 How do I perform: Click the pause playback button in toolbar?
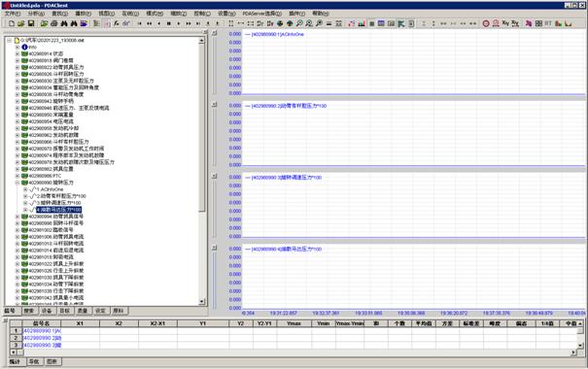[x=169, y=23]
